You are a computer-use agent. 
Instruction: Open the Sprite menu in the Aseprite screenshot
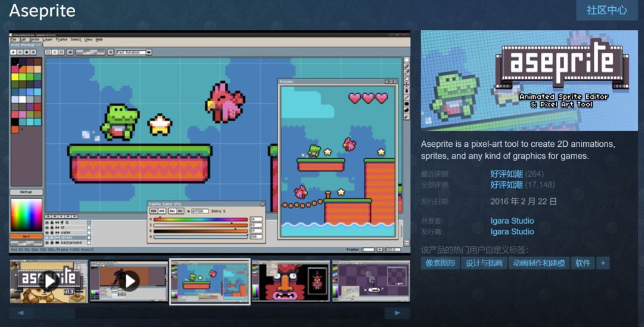[x=35, y=39]
